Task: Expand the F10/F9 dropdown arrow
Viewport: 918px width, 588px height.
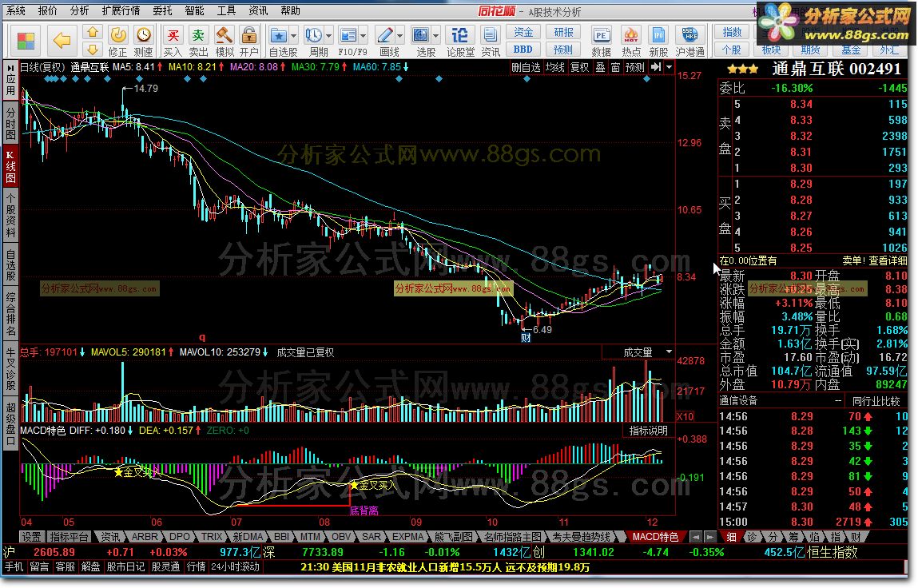Action: [363, 36]
